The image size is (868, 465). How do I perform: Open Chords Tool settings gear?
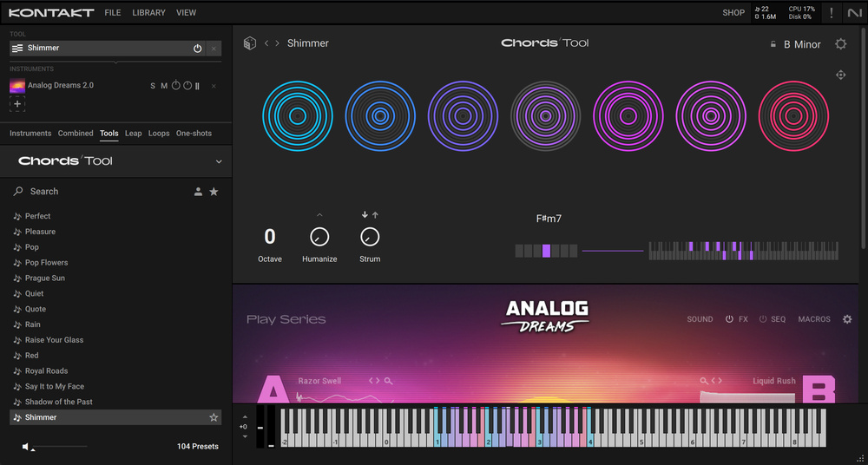(841, 43)
